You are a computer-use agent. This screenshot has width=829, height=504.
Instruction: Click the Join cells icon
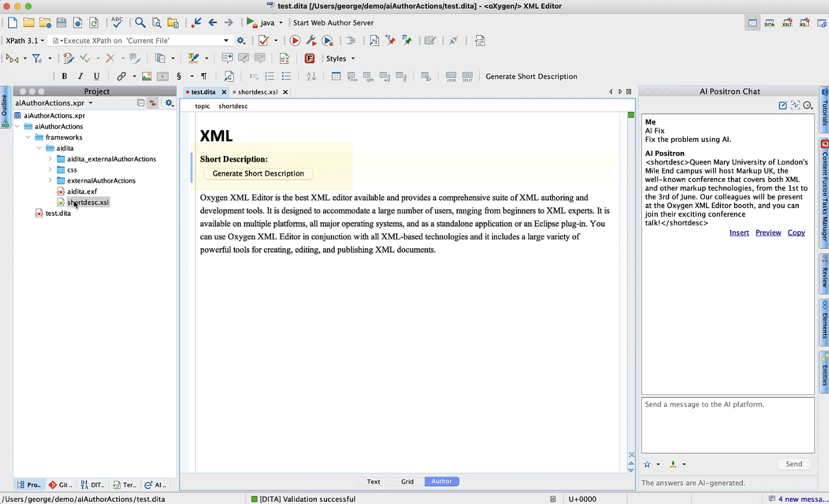[451, 77]
